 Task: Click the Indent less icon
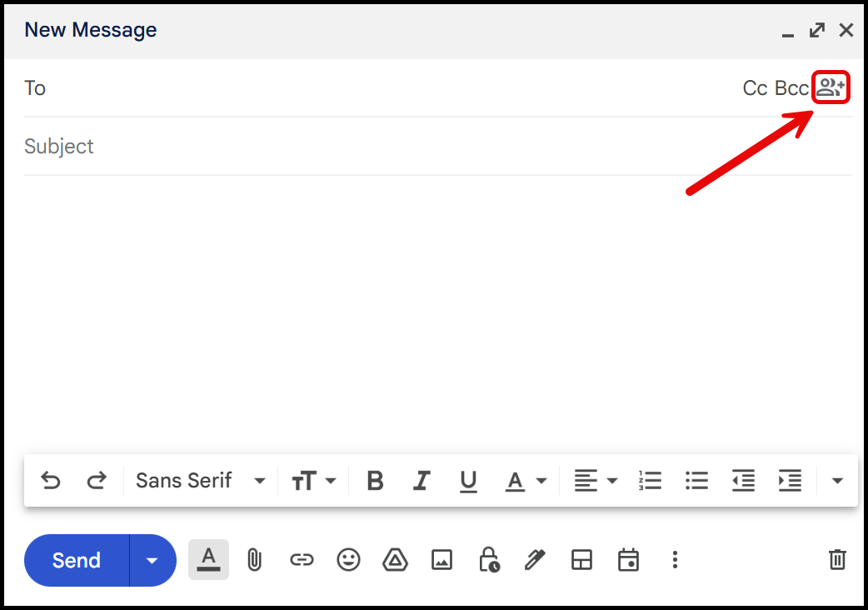(743, 481)
